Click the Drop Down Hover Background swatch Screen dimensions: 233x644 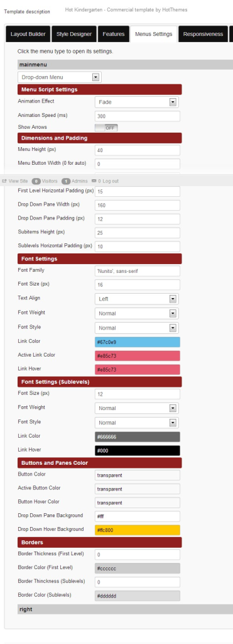coord(137,530)
